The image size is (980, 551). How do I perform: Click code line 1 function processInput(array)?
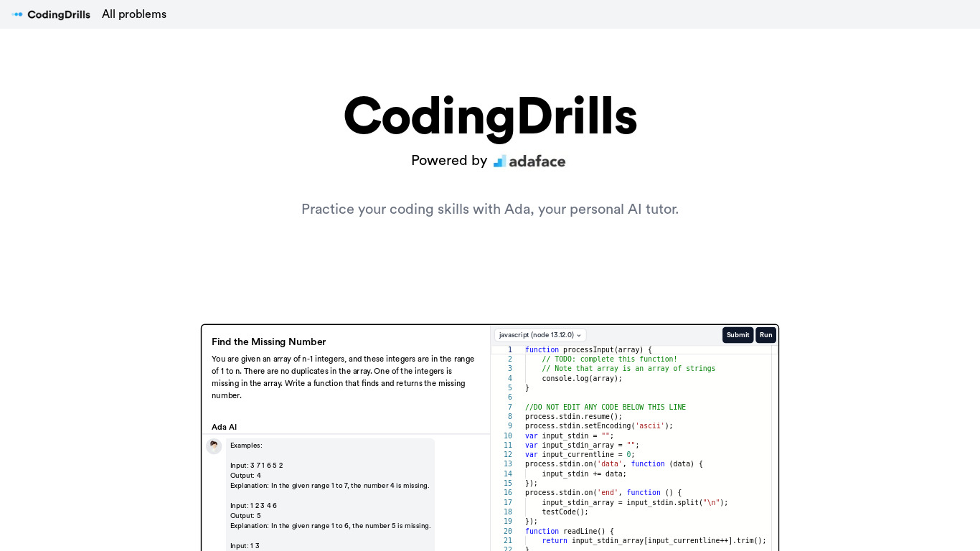588,350
